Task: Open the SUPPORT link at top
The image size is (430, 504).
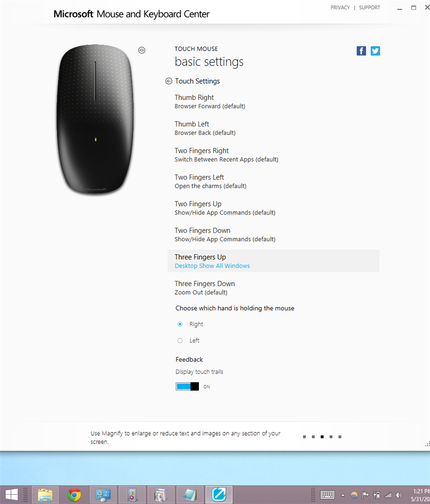Action: 369,7
